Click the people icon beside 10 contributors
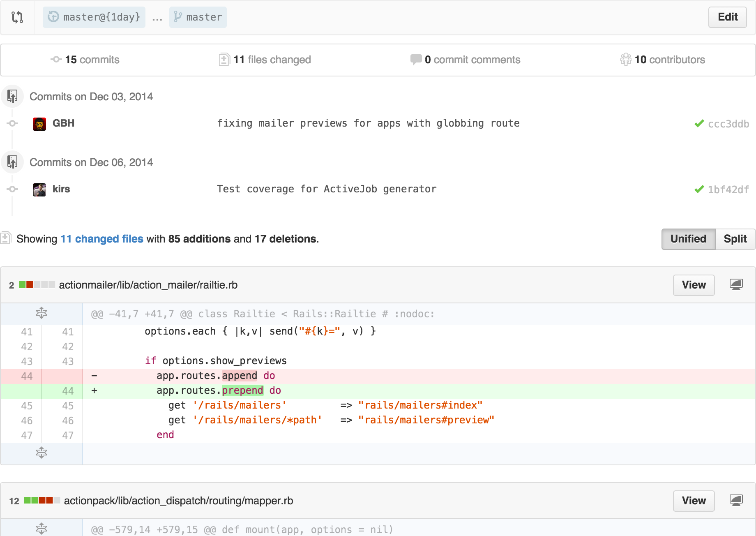The image size is (756, 536). 626,60
